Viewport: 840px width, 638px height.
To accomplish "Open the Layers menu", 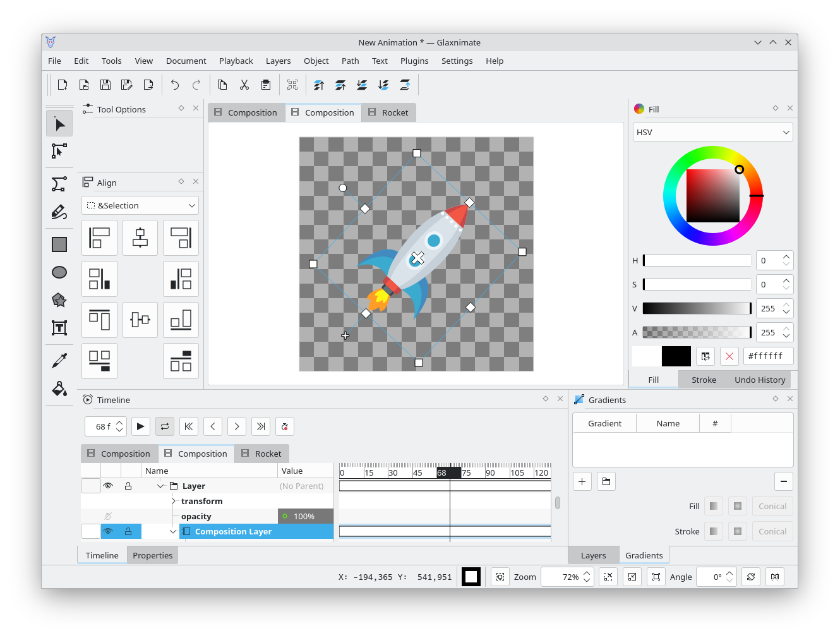I will click(278, 61).
